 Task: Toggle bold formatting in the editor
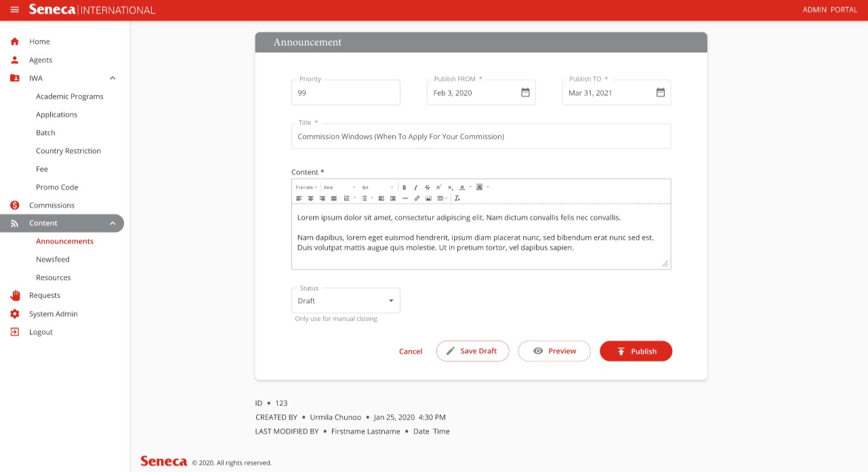pyautogui.click(x=405, y=187)
